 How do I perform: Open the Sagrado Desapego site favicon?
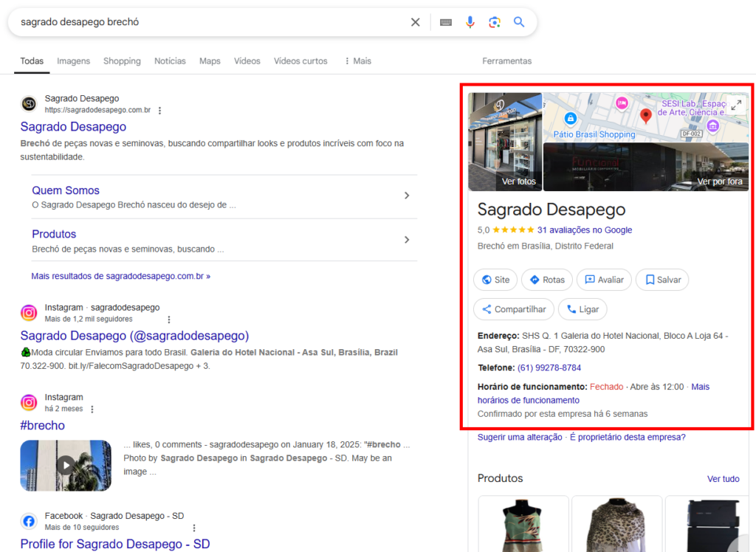29,103
